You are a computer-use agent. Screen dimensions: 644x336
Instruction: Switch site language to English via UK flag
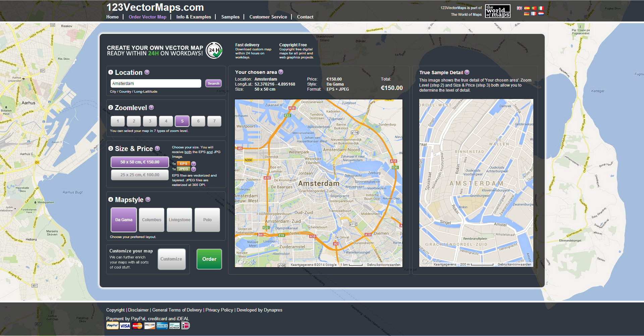[519, 8]
